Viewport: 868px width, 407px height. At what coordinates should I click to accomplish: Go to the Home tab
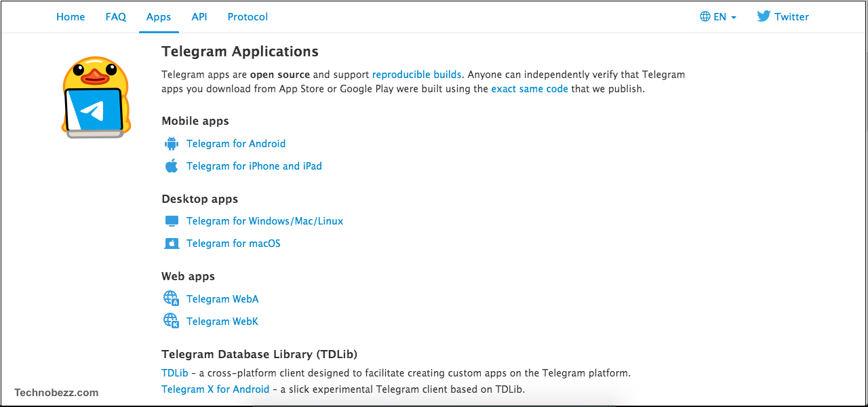(71, 17)
